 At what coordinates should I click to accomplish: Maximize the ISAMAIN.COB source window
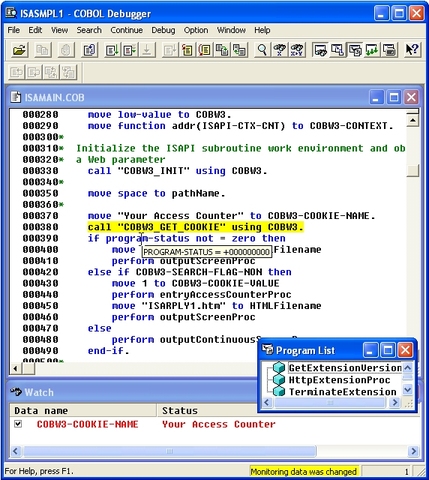(394, 97)
